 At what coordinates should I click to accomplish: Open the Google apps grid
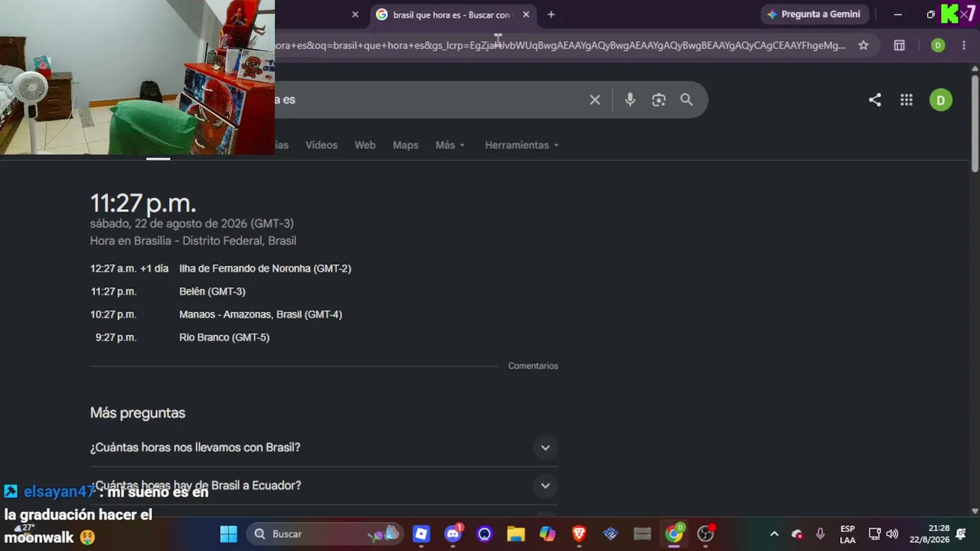click(906, 99)
